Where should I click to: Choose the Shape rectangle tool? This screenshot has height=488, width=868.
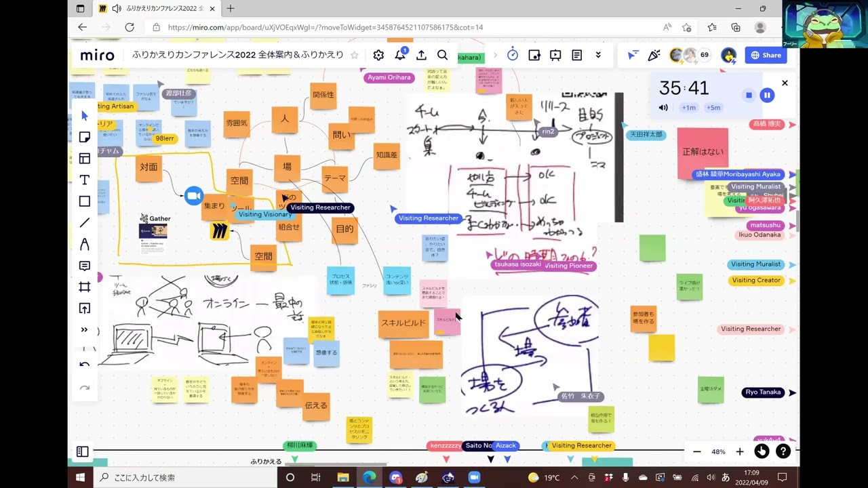click(85, 201)
